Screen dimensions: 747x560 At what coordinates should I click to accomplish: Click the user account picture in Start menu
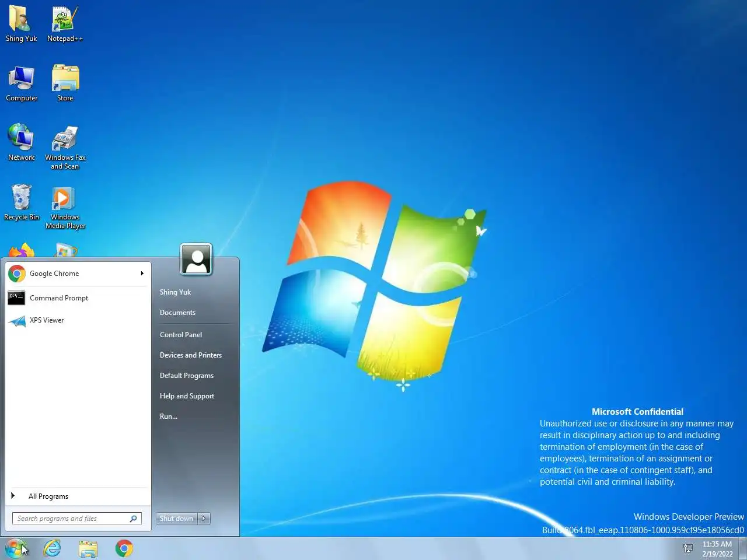(x=196, y=260)
